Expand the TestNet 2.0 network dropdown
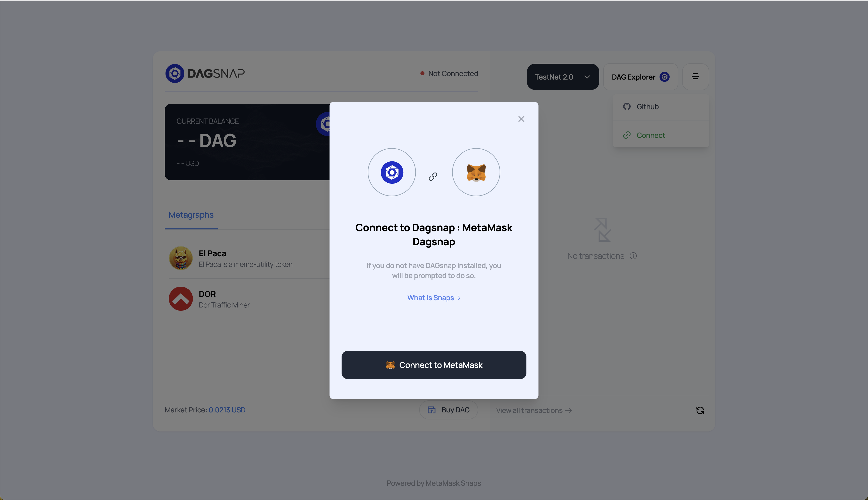868x500 pixels. click(x=563, y=77)
